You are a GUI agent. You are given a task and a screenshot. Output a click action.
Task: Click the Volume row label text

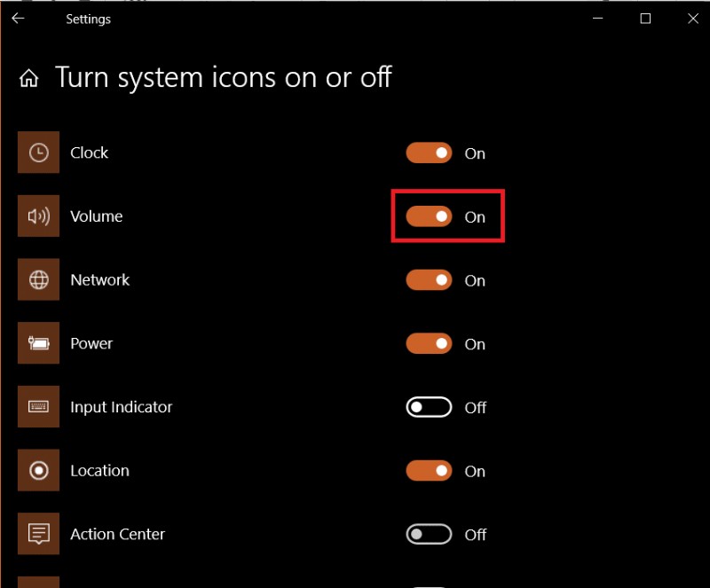point(97,216)
